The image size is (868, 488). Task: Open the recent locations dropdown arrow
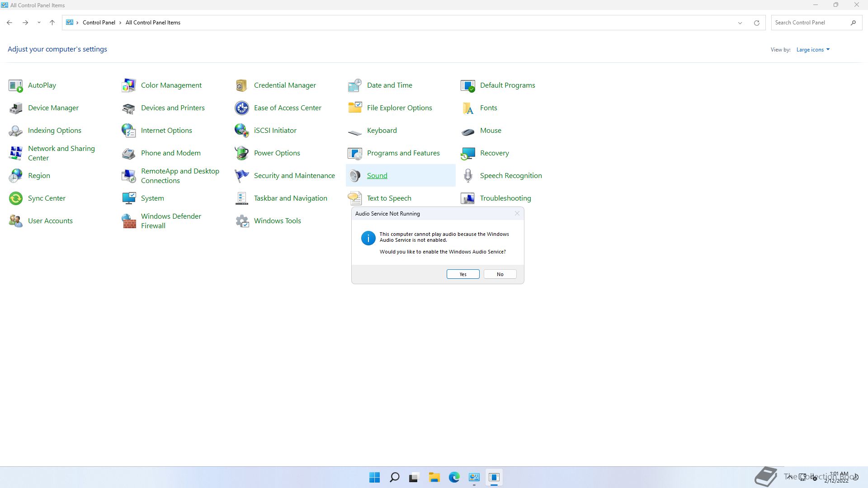[39, 23]
